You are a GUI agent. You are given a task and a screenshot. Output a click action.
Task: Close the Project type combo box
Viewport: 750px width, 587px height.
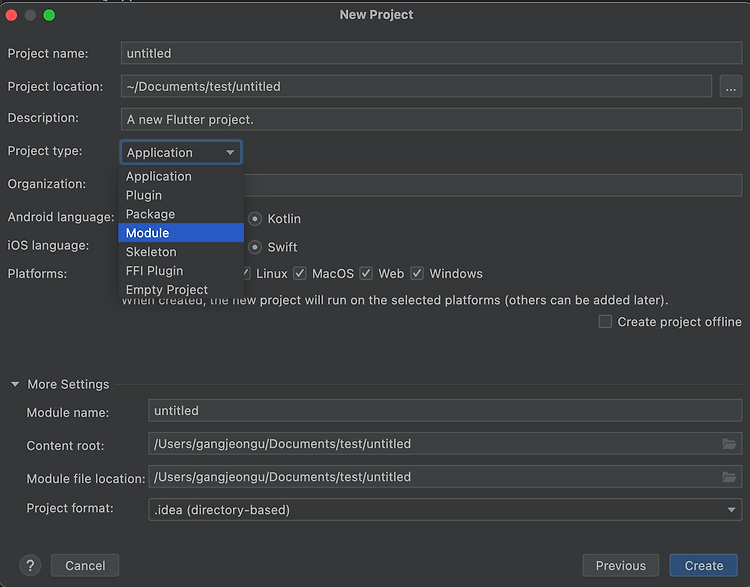(x=181, y=153)
